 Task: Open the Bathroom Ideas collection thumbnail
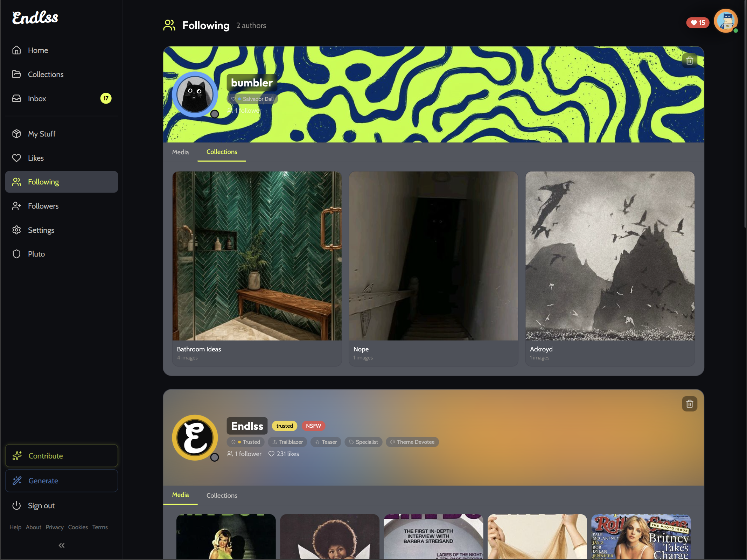(257, 256)
